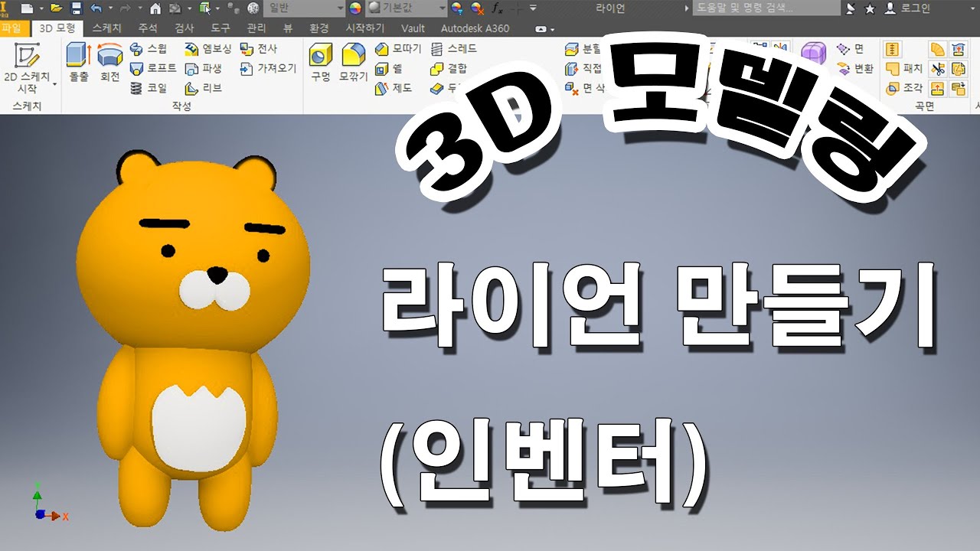Select the 분할 (Split) tool
Image resolution: width=980 pixels, height=551 pixels.
point(583,48)
